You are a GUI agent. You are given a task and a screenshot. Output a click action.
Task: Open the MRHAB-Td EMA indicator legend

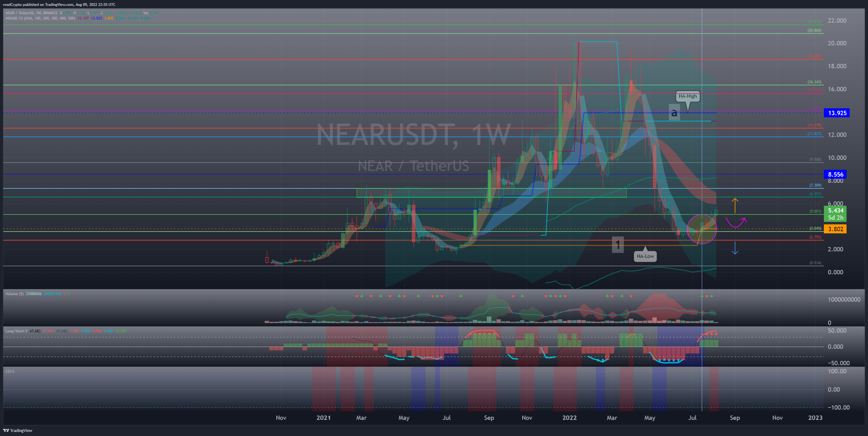tap(40, 18)
